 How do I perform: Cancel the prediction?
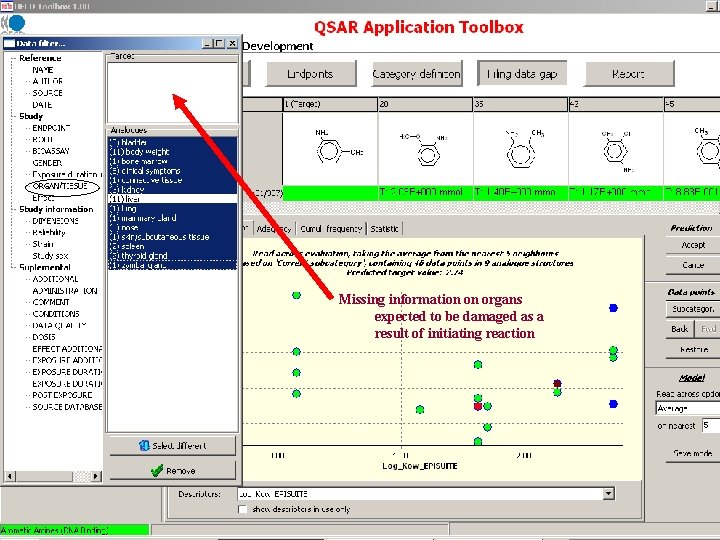(693, 265)
